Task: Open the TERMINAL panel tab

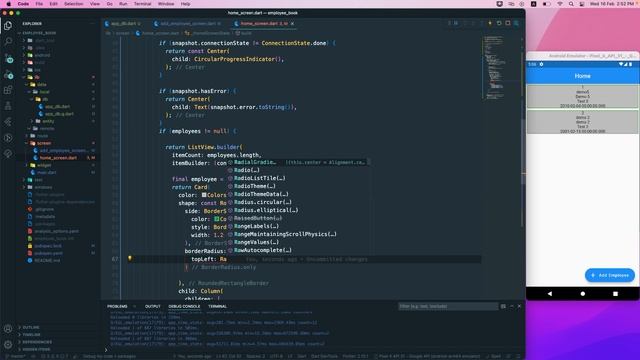Action: [x=217, y=307]
